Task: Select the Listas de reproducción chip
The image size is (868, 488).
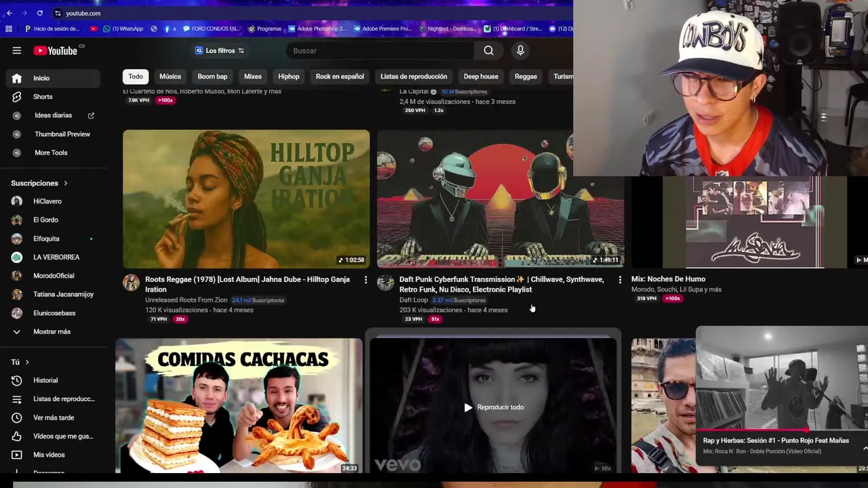Action: [414, 77]
